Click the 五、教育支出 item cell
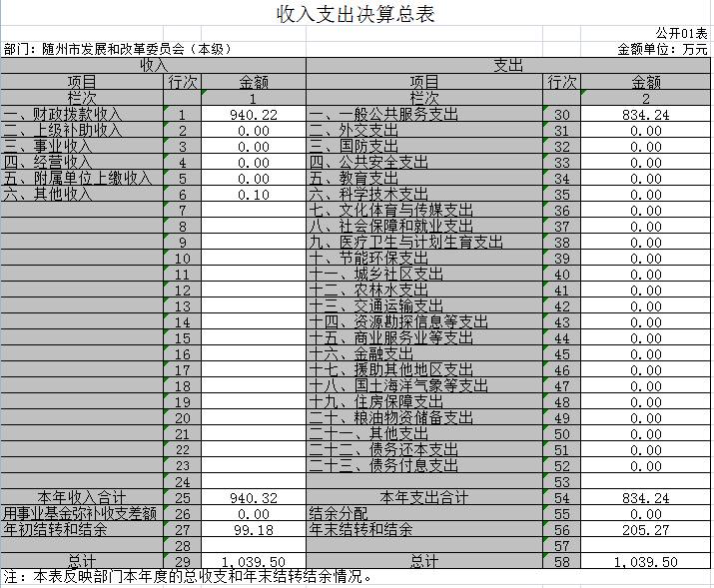 pyautogui.click(x=423, y=179)
